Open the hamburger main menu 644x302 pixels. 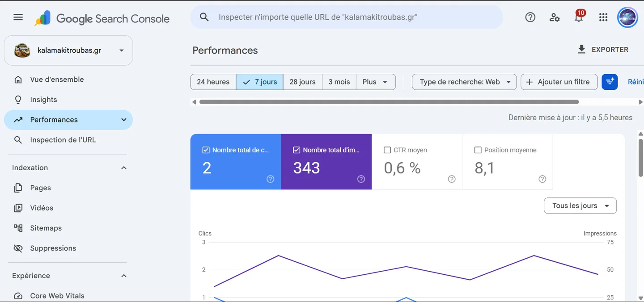coord(18,17)
